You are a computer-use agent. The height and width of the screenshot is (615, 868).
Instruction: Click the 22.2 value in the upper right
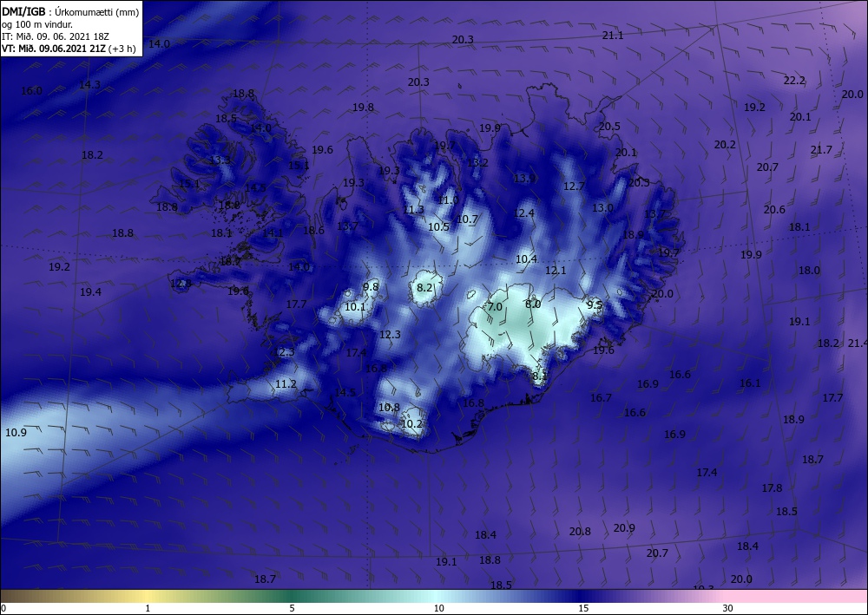794,80
